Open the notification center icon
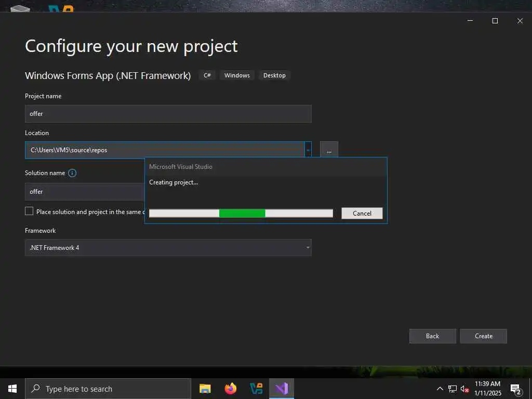532x399 pixels. [515, 389]
